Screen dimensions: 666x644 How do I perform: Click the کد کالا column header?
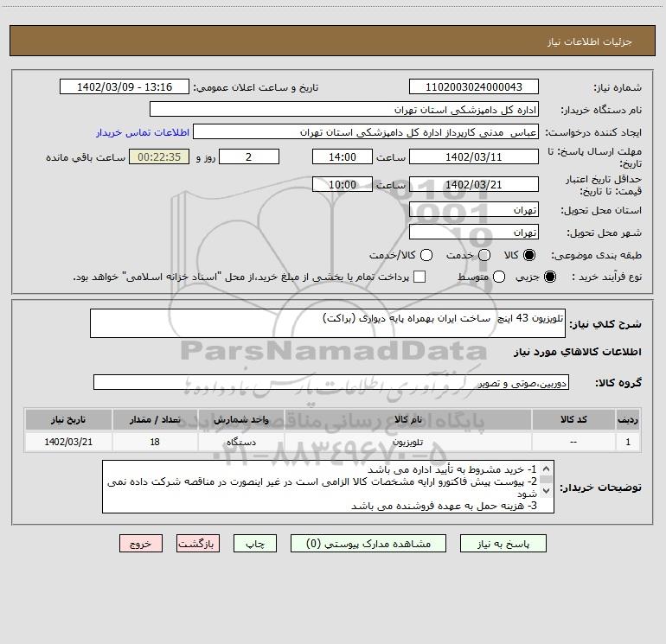(573, 419)
